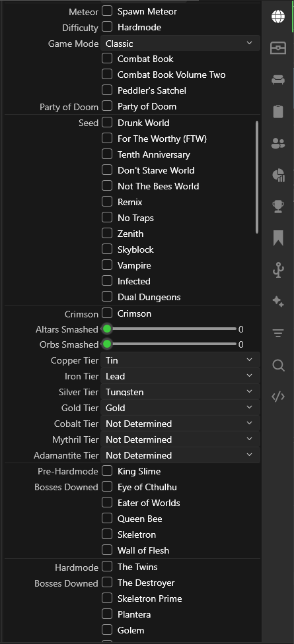Open the code brackets sidebar icon
The width and height of the screenshot is (294, 644).
click(x=278, y=397)
